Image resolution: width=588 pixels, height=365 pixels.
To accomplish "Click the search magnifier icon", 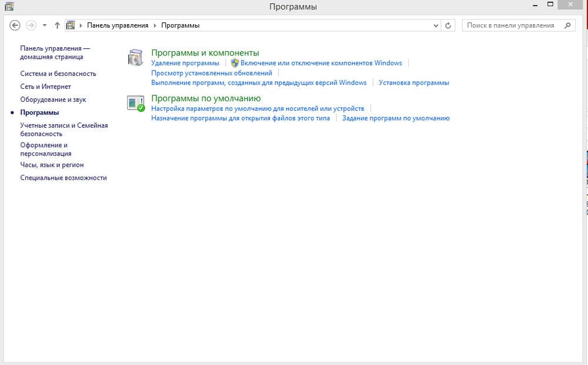I will 567,25.
